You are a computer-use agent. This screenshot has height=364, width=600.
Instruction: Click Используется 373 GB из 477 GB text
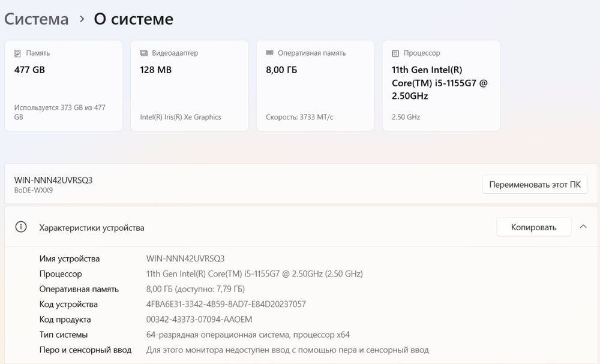pos(59,112)
